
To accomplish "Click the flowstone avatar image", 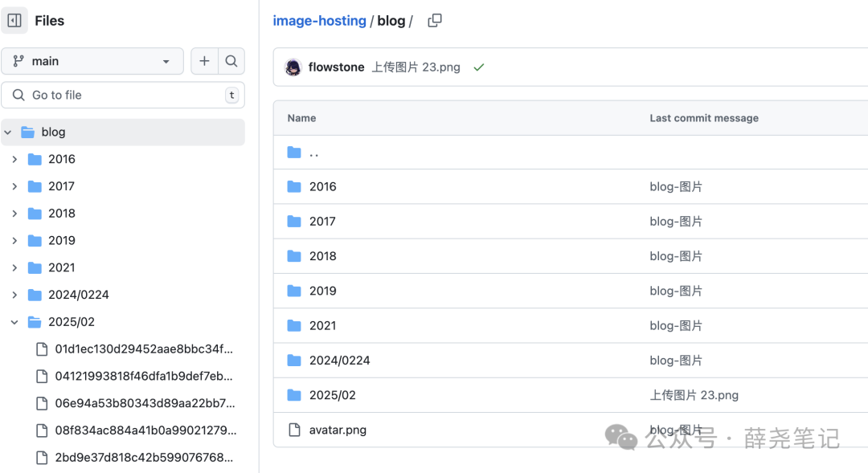I will pos(293,67).
